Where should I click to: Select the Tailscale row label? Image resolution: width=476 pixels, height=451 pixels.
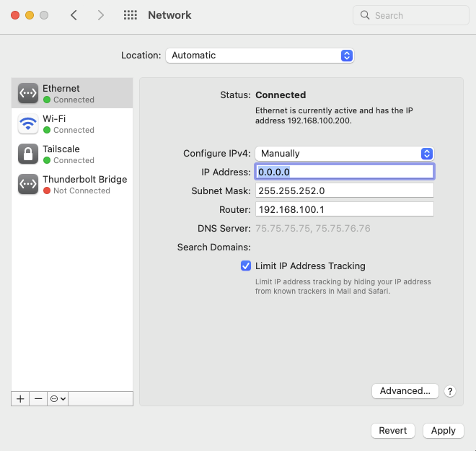[61, 149]
